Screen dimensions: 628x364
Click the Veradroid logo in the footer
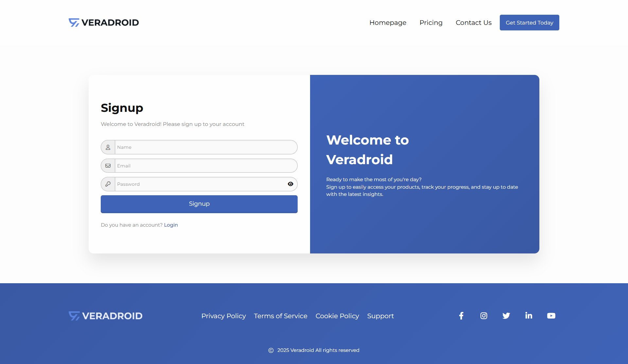105,316
